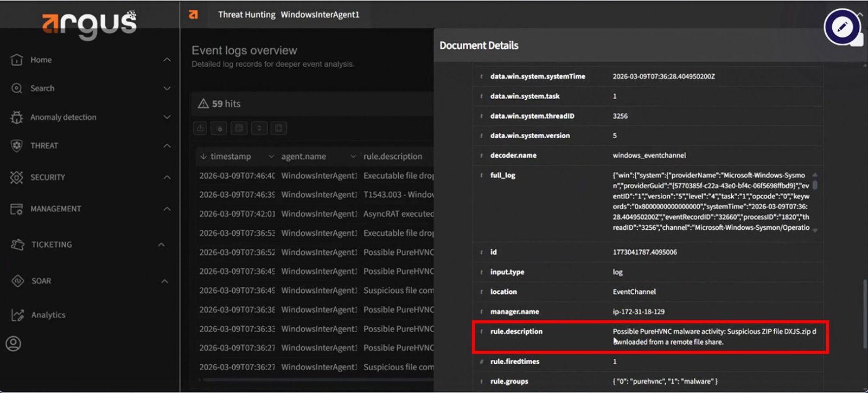Click the round pencil edit button
The image size is (868, 393).
(x=841, y=27)
